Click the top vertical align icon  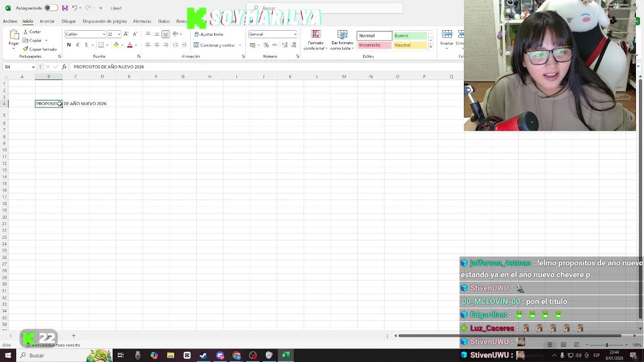click(148, 34)
